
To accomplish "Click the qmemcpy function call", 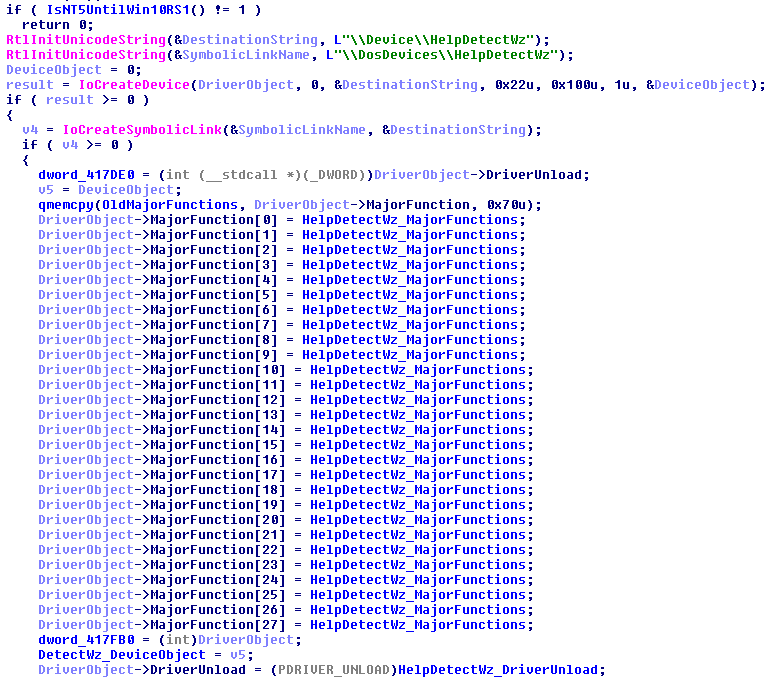I will 66,205.
